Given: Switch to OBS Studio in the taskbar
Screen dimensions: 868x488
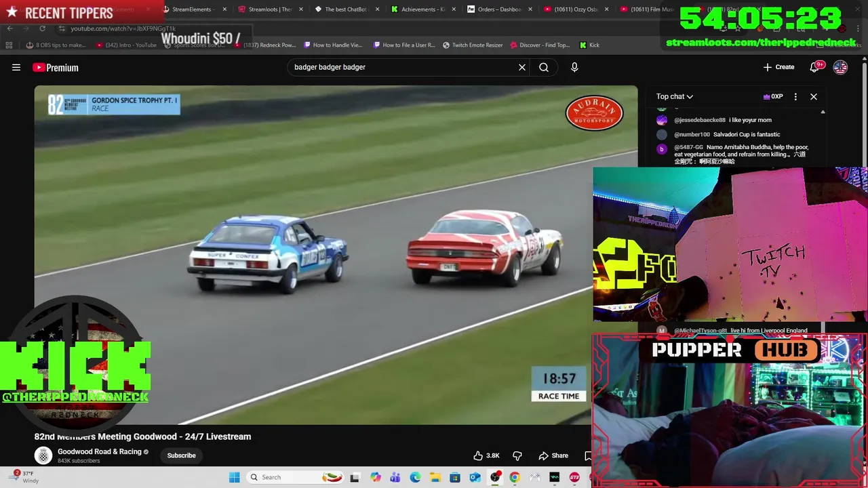Looking at the screenshot, I should pos(495,477).
